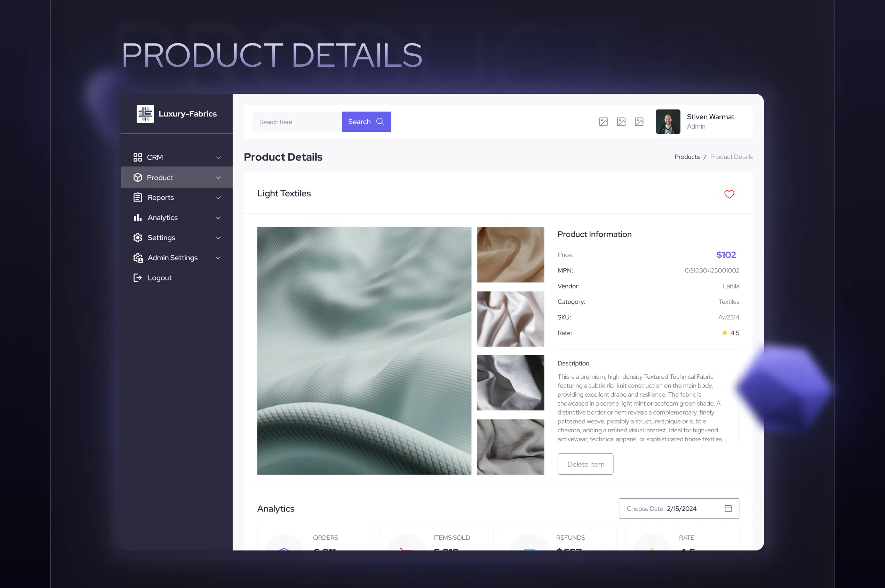Open the calendar icon in date picker

tap(728, 508)
